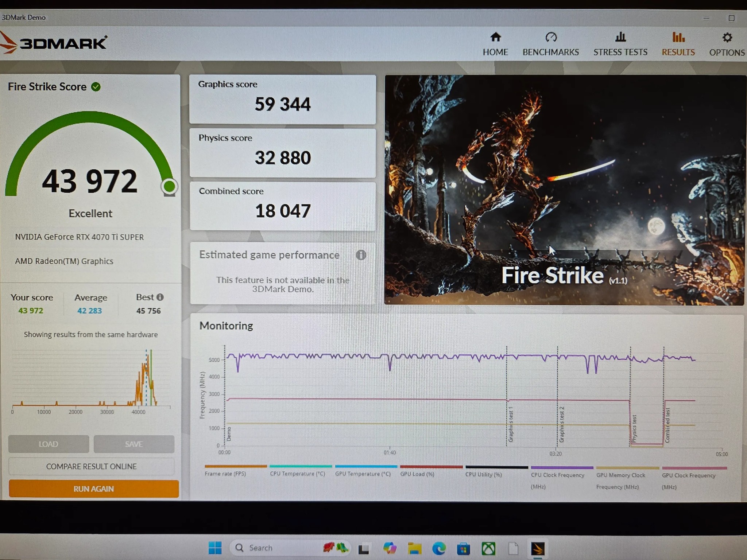747x560 pixels.
Task: Click COMPARE RESULT ONLINE
Action: coord(91,466)
